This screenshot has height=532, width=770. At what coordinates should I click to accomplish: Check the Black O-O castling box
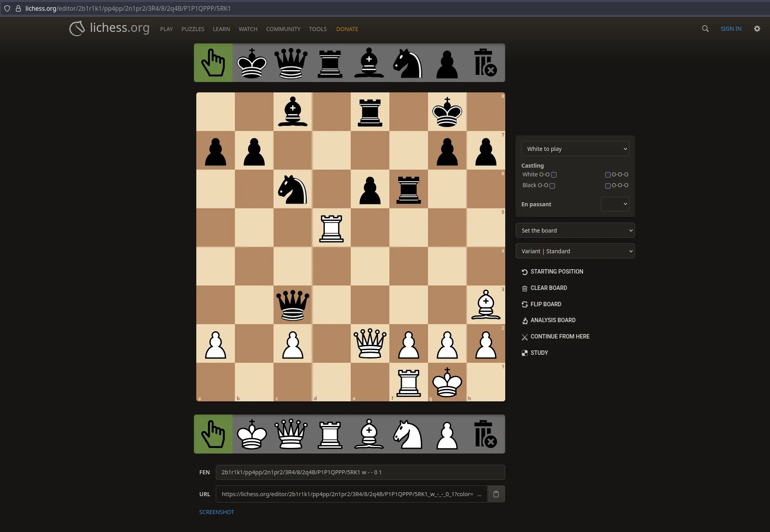pyautogui.click(x=552, y=186)
